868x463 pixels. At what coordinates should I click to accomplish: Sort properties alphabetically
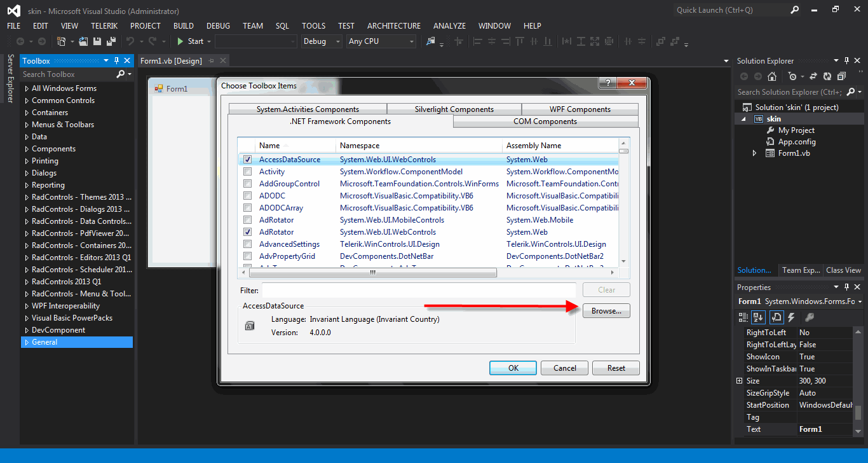click(x=759, y=317)
